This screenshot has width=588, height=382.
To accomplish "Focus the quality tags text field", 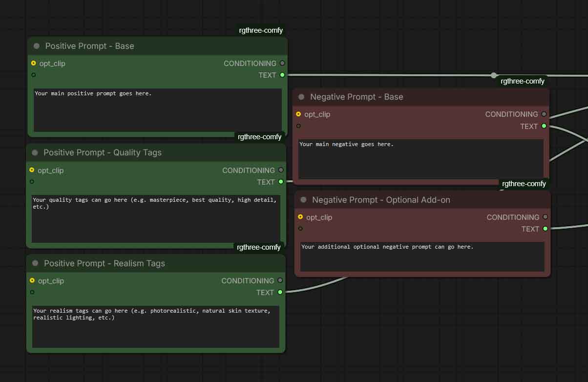I will 155,218.
